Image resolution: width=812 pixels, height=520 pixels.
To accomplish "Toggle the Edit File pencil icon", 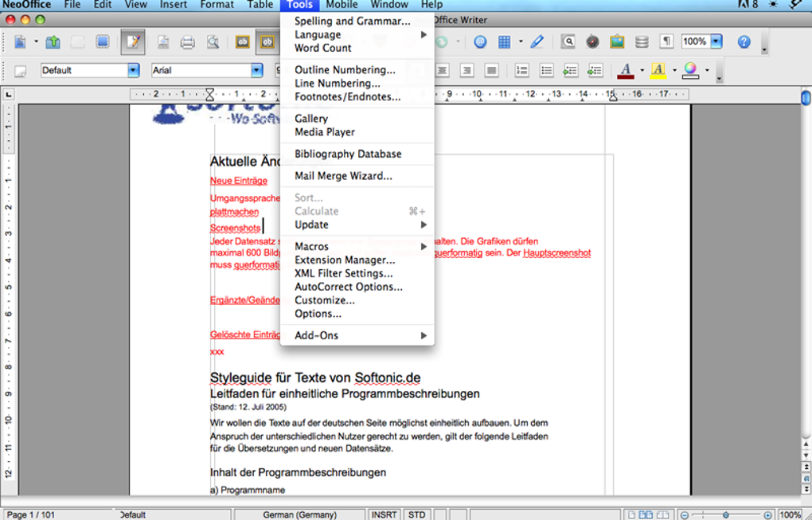I will (133, 41).
